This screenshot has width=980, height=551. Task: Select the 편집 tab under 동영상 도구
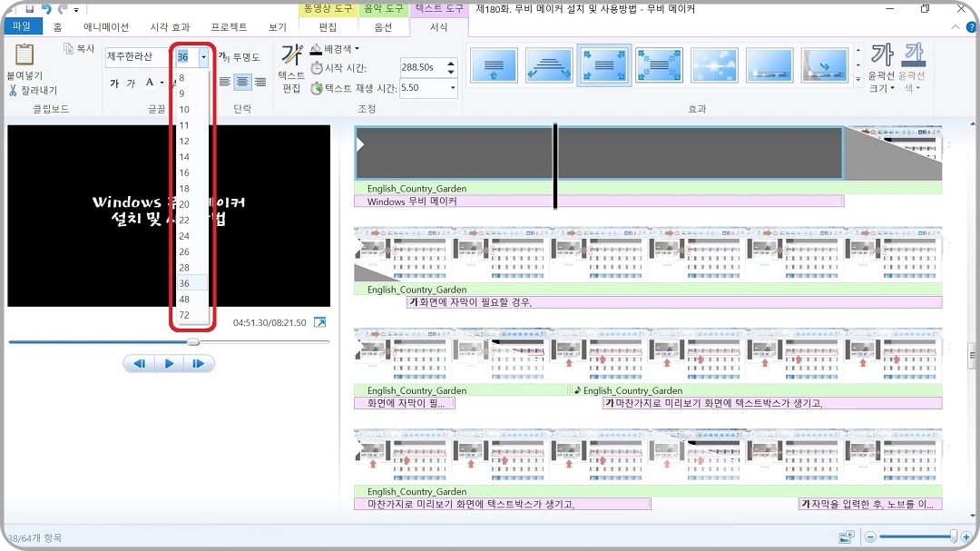coord(328,27)
